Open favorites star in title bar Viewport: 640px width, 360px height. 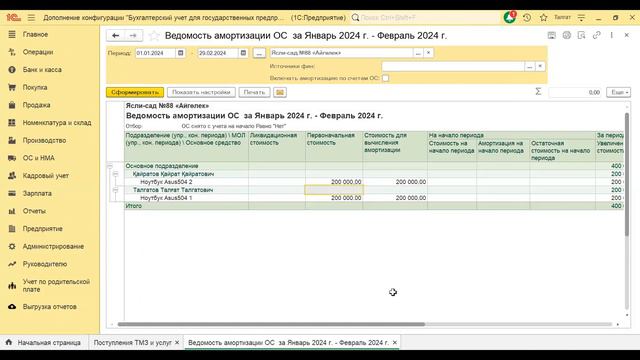[x=543, y=18]
